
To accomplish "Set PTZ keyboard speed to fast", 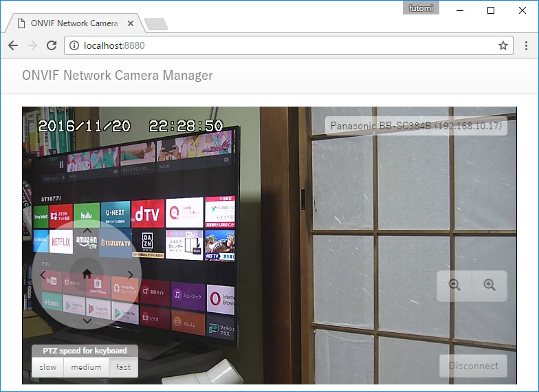I will click(124, 367).
